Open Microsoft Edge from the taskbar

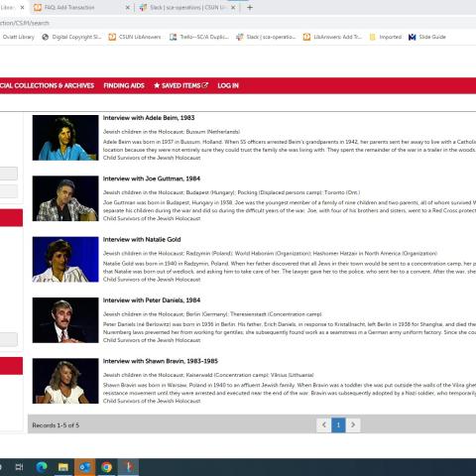click(42, 467)
